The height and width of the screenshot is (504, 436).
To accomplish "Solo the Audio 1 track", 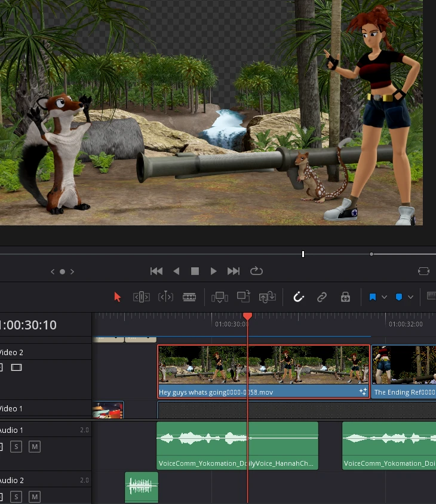I will tap(16, 447).
